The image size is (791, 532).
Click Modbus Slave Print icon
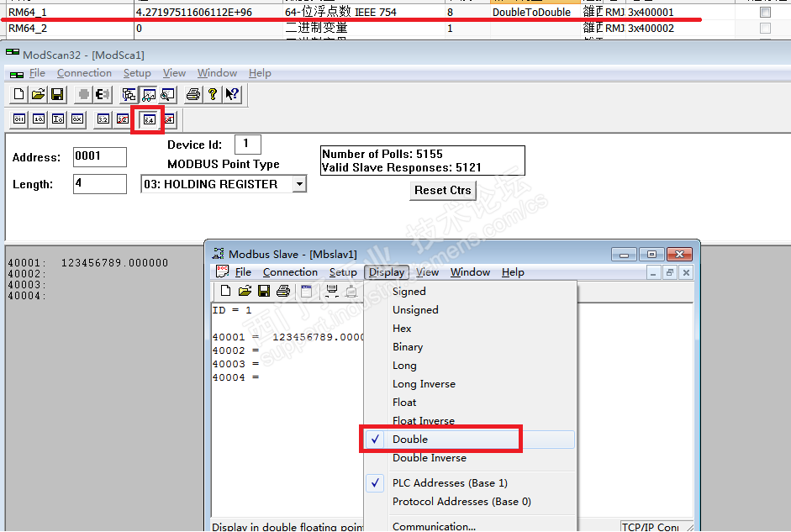click(283, 291)
